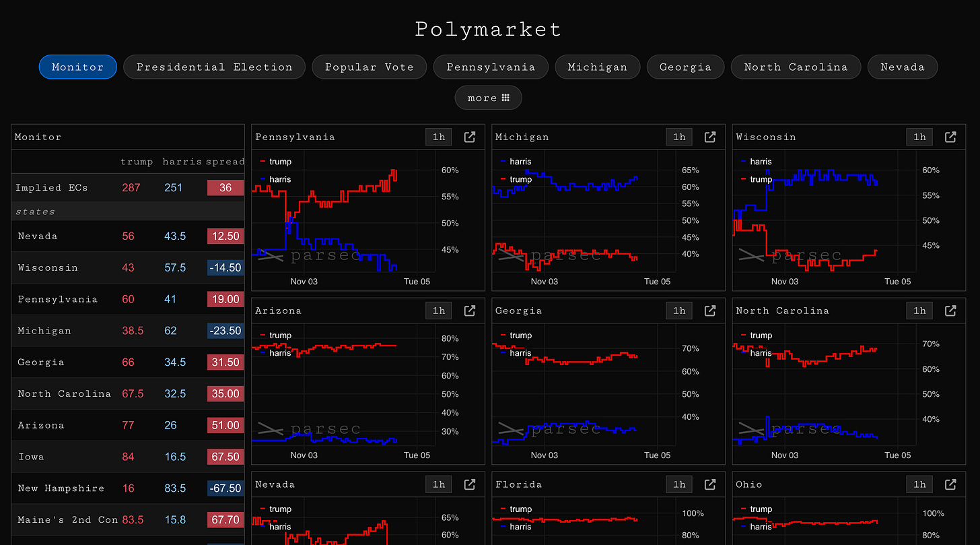This screenshot has width=980, height=545.
Task: Open Arizona chart external link icon
Action: [x=470, y=311]
